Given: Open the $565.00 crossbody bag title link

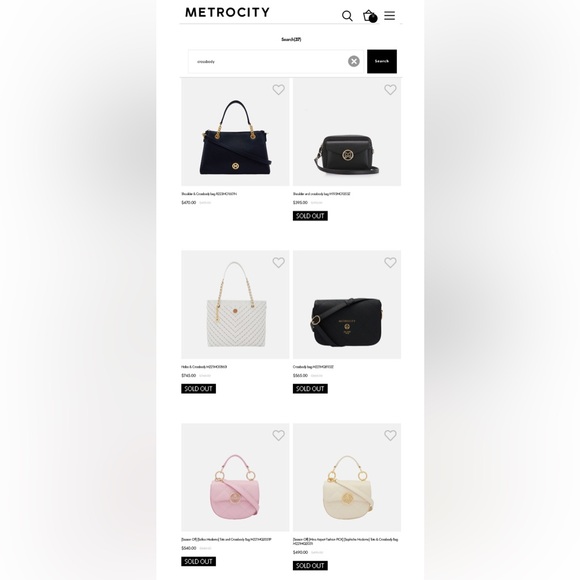Looking at the screenshot, I should (x=313, y=367).
